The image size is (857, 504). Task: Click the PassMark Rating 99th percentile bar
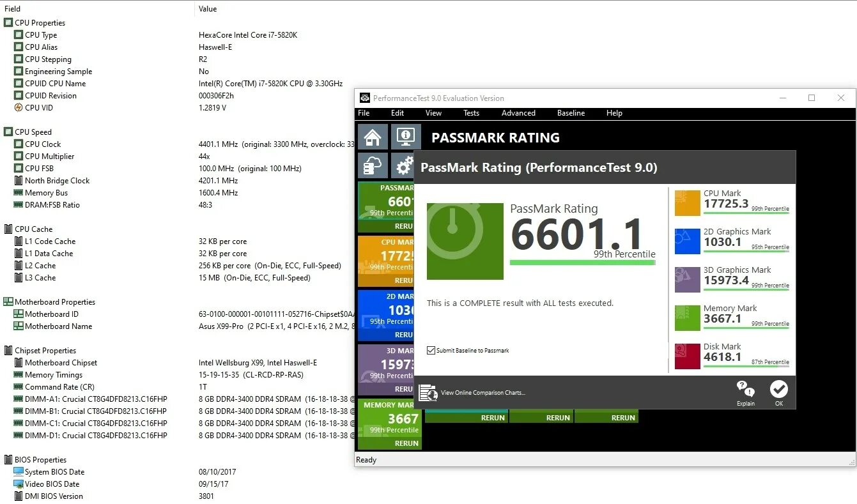(582, 262)
